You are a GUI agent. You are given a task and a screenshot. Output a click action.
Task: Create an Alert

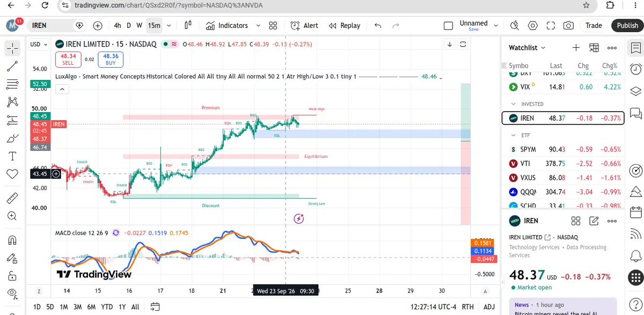point(304,25)
